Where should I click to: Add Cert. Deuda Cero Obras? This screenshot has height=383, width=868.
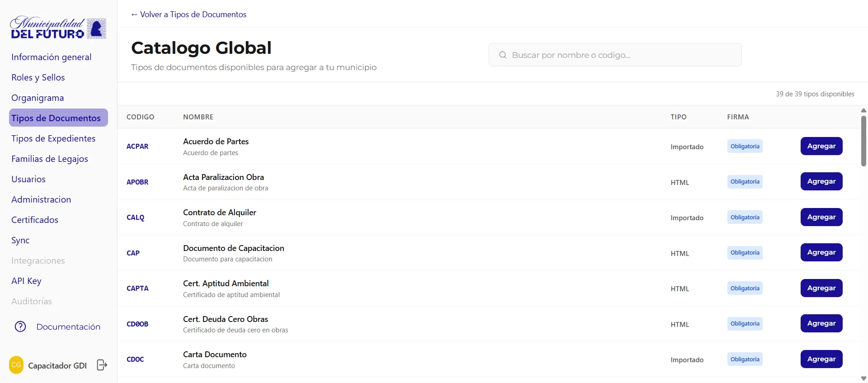click(821, 323)
